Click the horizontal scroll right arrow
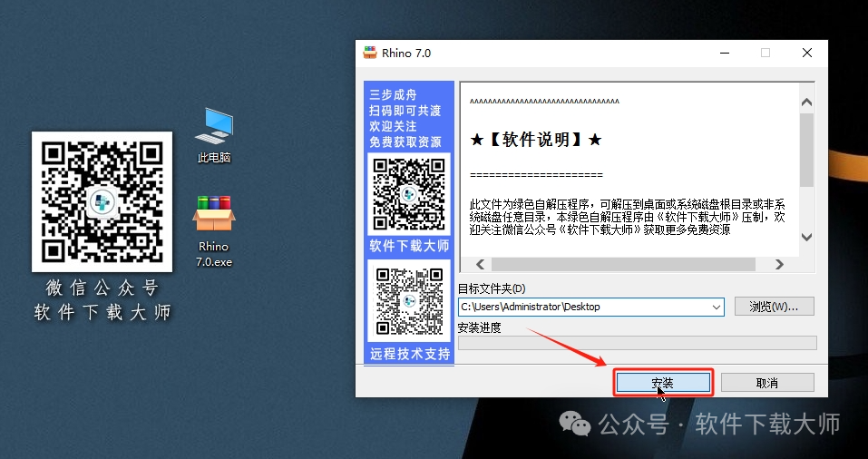Screen dimensions: 868x459 click(x=779, y=265)
